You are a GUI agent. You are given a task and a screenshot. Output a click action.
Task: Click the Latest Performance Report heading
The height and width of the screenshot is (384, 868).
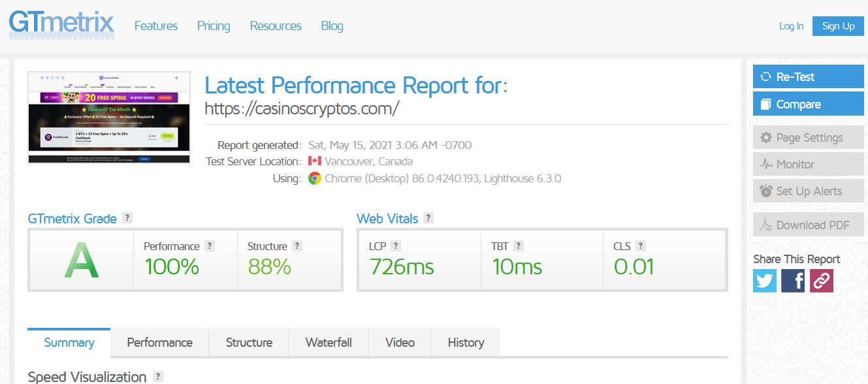tap(356, 85)
